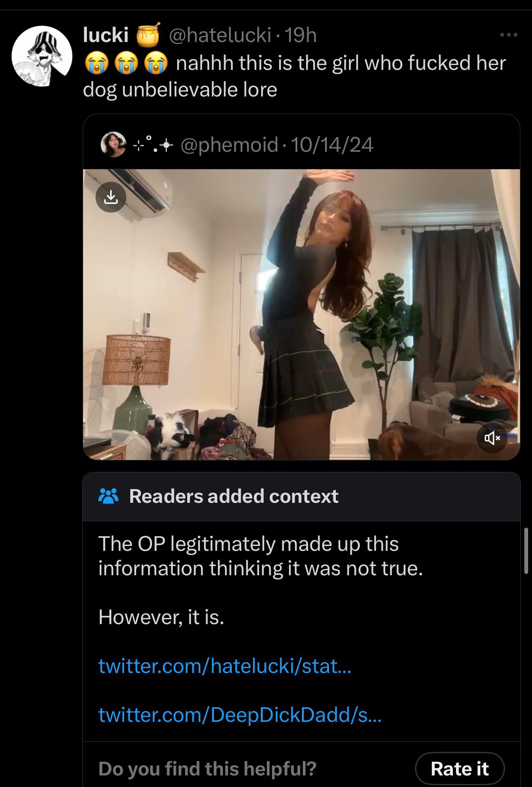Click the @phemoid handle
Screen dimensions: 532x787
click(x=230, y=145)
